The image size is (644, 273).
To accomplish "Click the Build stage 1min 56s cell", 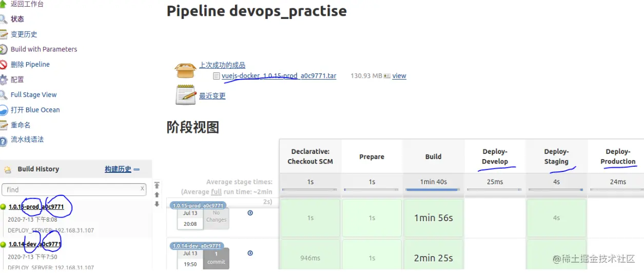I will [x=434, y=218].
